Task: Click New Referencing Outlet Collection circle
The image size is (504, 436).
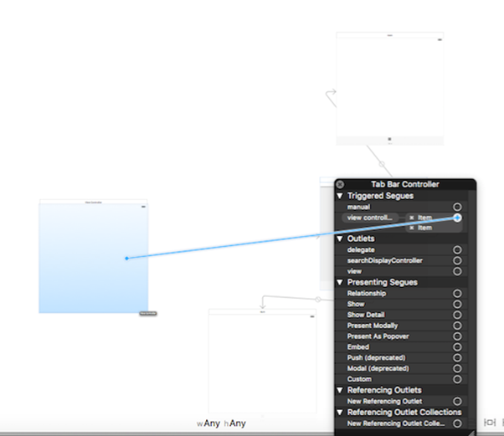Action: click(457, 423)
